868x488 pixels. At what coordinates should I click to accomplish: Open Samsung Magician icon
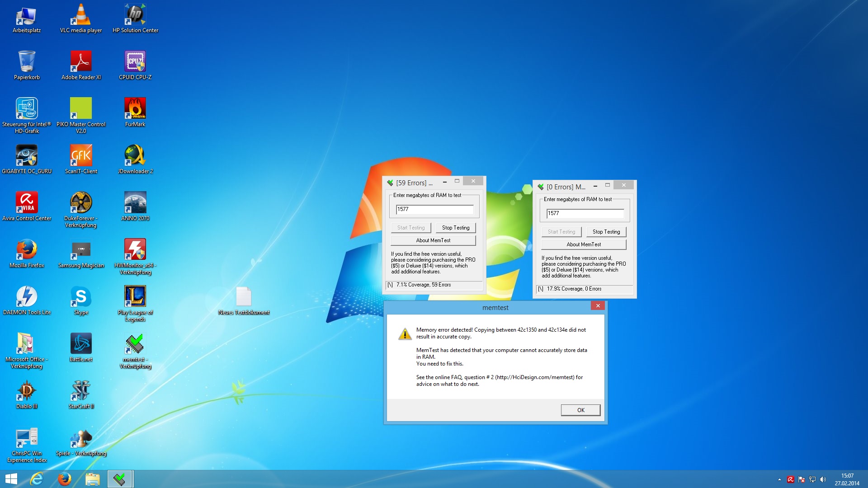(81, 249)
